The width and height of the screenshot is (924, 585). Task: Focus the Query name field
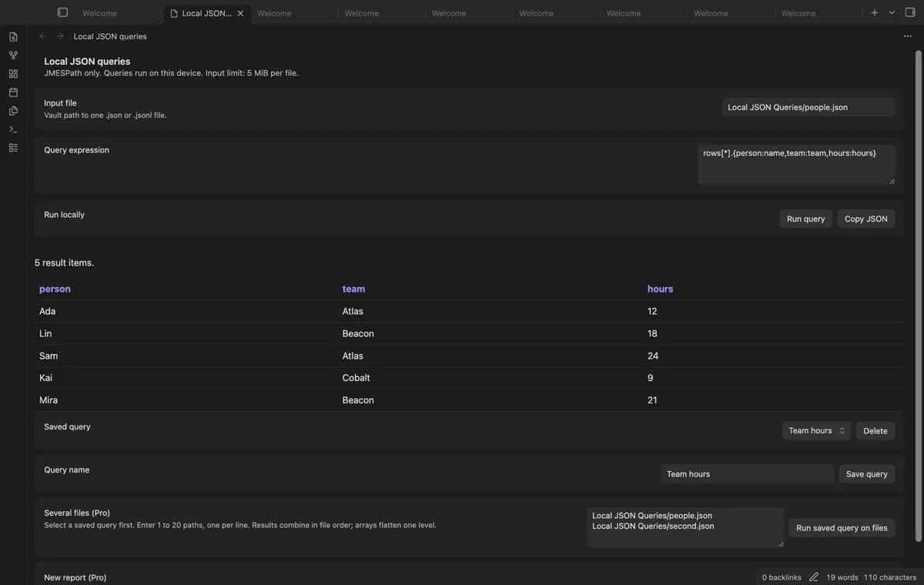coord(747,473)
